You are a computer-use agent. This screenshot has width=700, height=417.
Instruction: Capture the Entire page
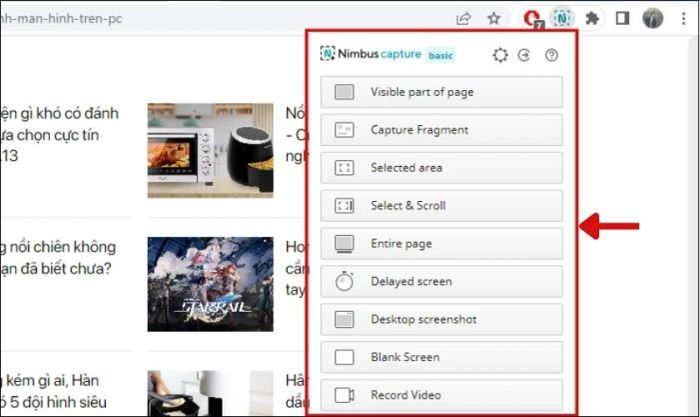[x=442, y=244]
